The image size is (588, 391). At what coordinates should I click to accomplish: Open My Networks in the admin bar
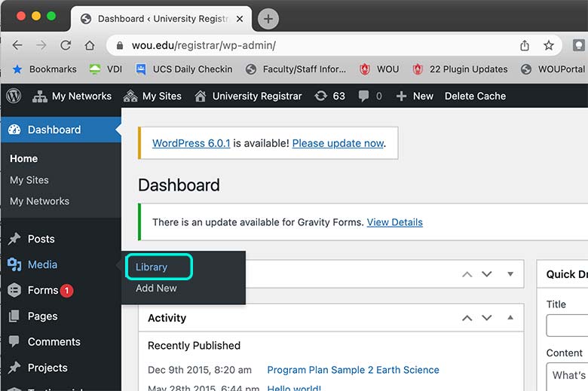point(72,96)
